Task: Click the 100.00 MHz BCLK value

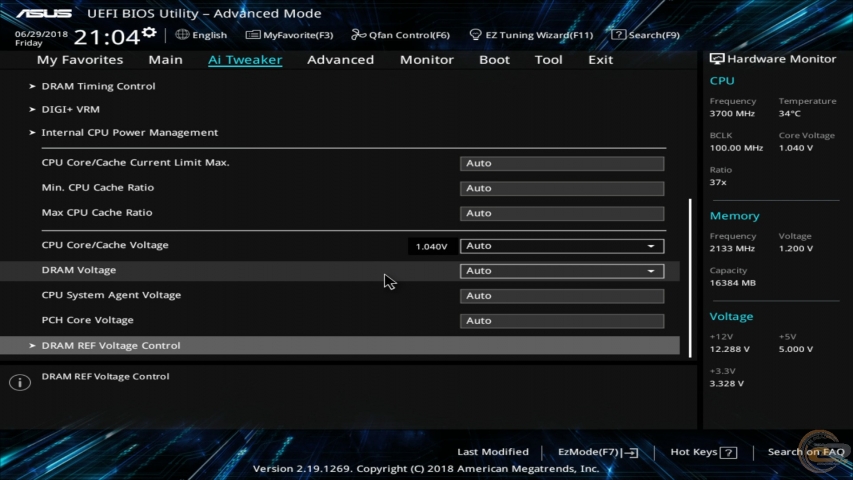Action: (x=736, y=148)
